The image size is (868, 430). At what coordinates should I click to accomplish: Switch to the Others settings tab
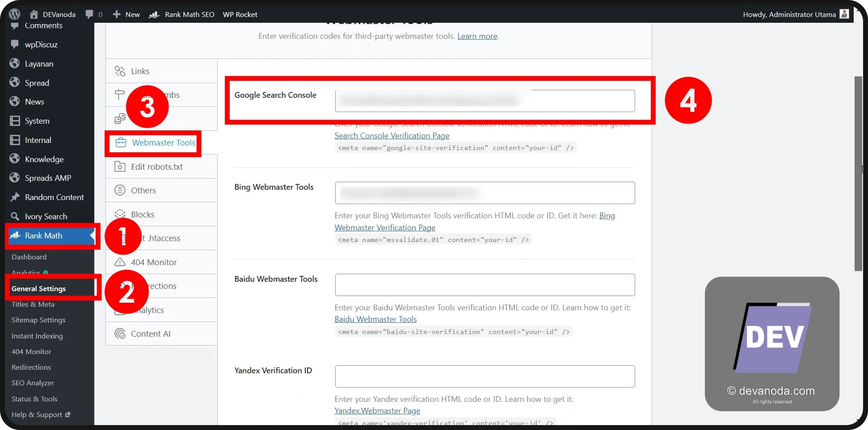(161, 190)
